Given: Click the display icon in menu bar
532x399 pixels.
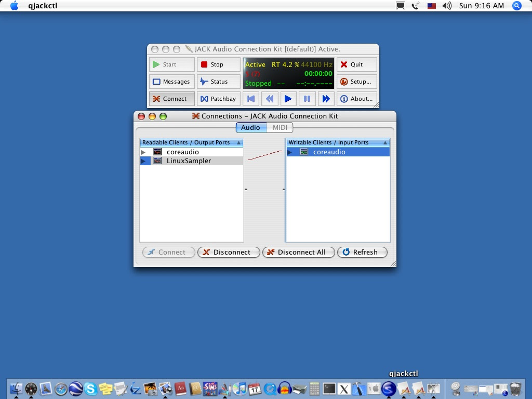Looking at the screenshot, I should click(401, 6).
